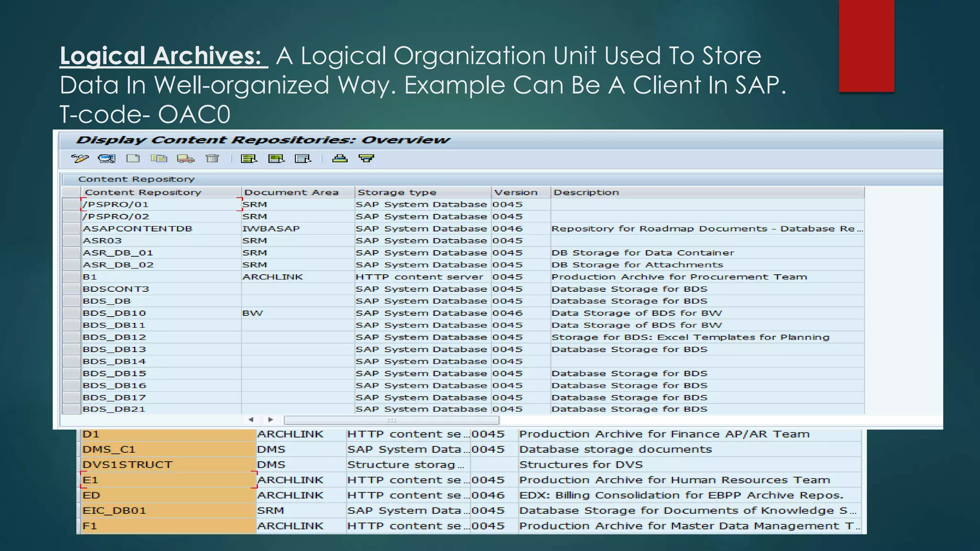980x551 pixels.
Task: Click the BDS_DB15 repository name
Action: click(x=114, y=374)
